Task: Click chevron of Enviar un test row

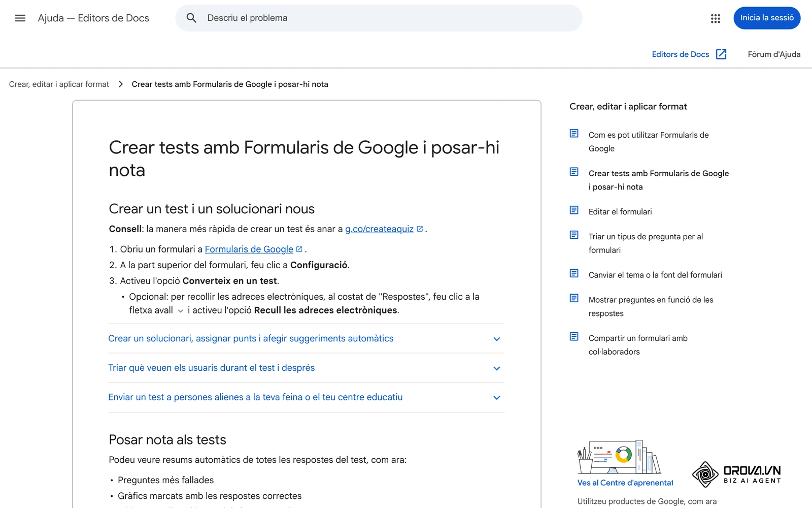Action: pos(497,398)
